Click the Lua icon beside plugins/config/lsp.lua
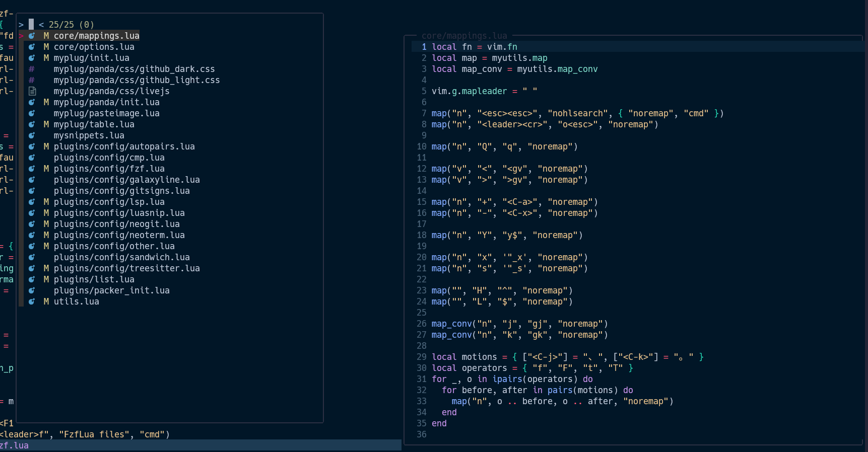 (x=32, y=202)
